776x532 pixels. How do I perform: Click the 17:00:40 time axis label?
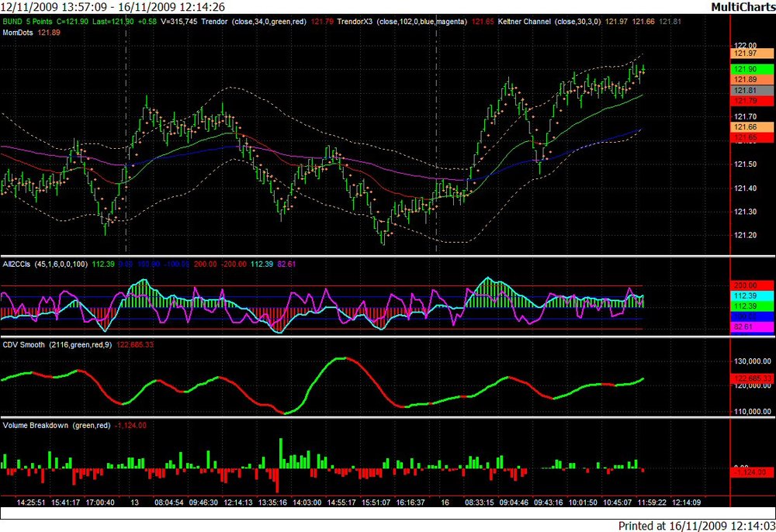[x=100, y=503]
